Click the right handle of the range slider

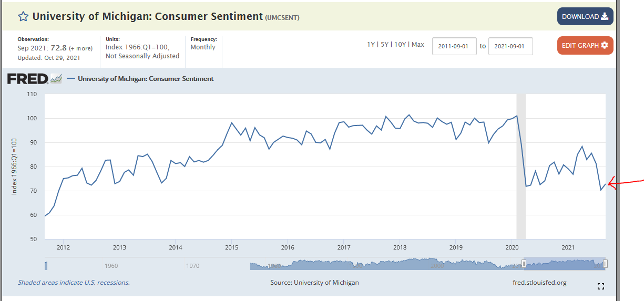coord(605,264)
